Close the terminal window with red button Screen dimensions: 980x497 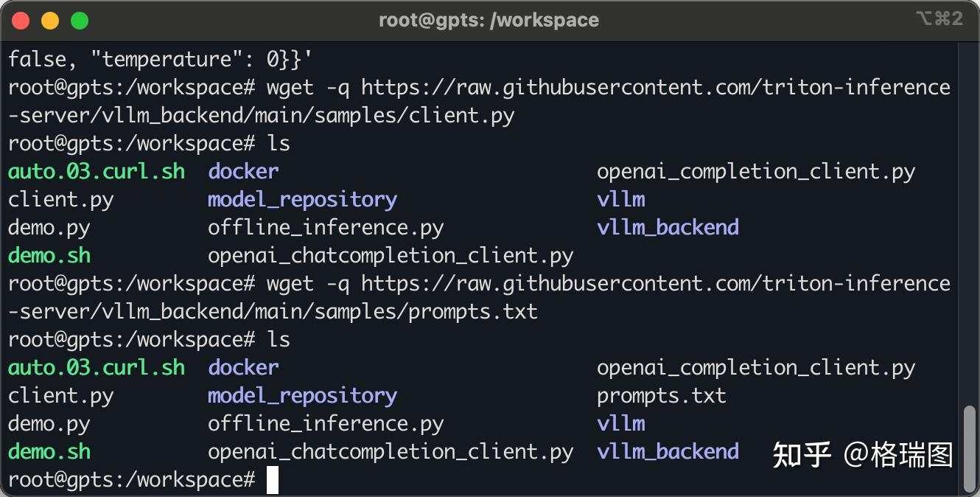[21, 20]
